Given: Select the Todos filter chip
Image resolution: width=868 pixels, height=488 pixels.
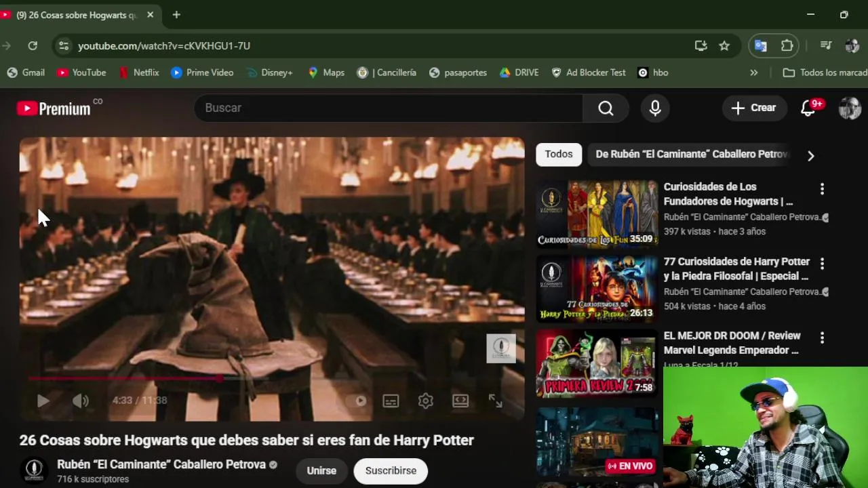Looking at the screenshot, I should point(559,155).
